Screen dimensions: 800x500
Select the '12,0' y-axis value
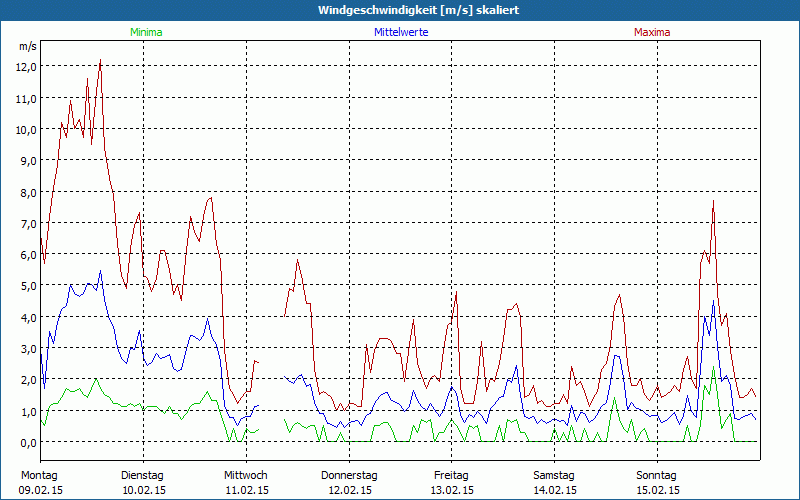(x=27, y=67)
